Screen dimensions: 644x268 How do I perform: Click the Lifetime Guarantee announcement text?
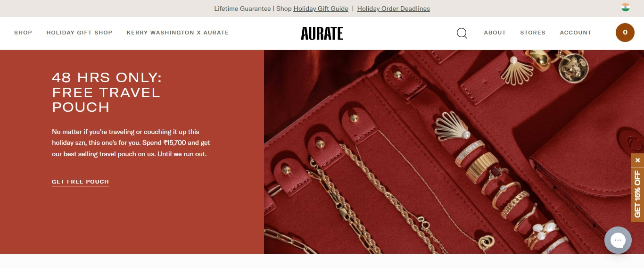tap(242, 8)
